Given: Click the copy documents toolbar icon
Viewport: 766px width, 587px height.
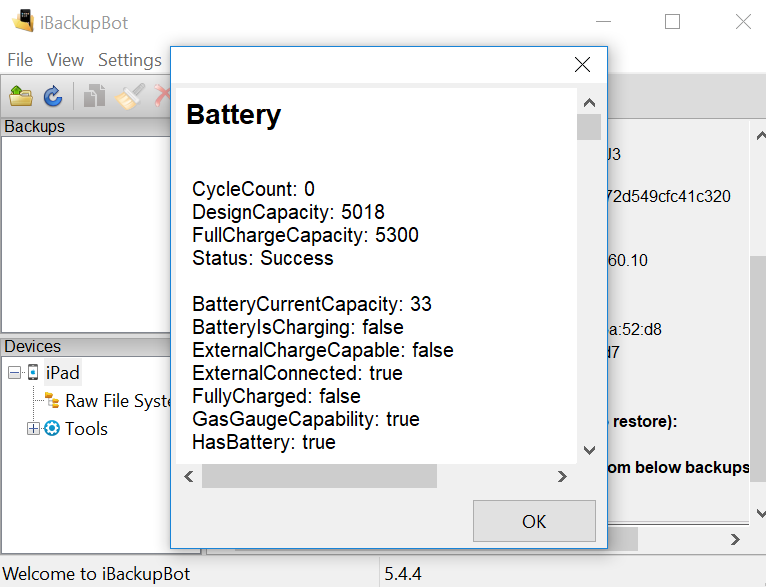Looking at the screenshot, I should pyautogui.click(x=94, y=96).
